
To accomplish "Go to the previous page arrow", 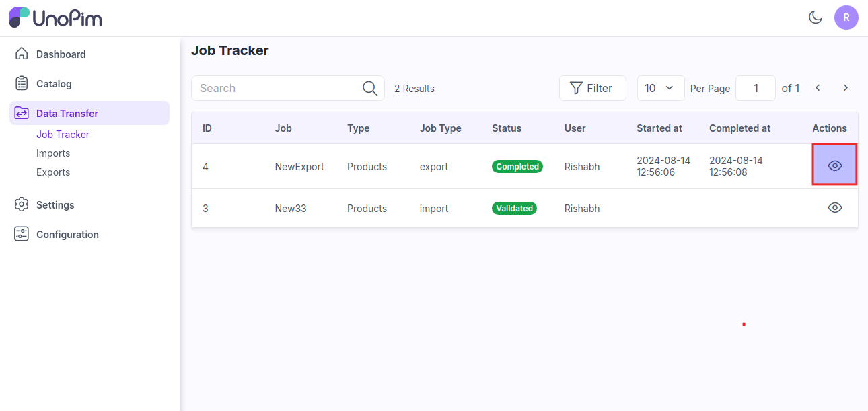I will [x=818, y=88].
